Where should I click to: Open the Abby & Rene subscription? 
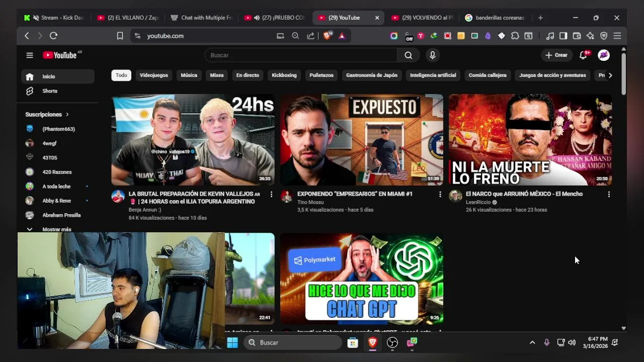[x=58, y=201]
